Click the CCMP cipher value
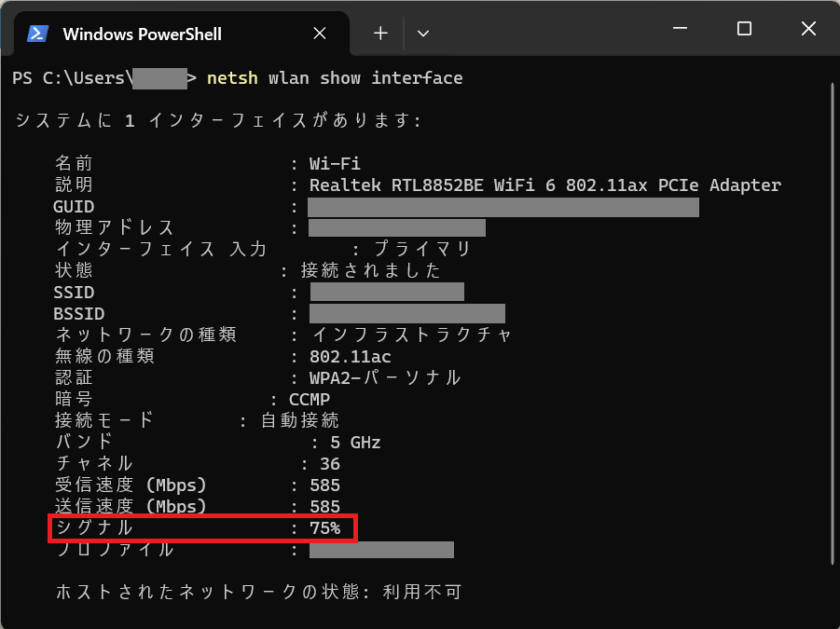Image resolution: width=840 pixels, height=629 pixels. tap(310, 400)
